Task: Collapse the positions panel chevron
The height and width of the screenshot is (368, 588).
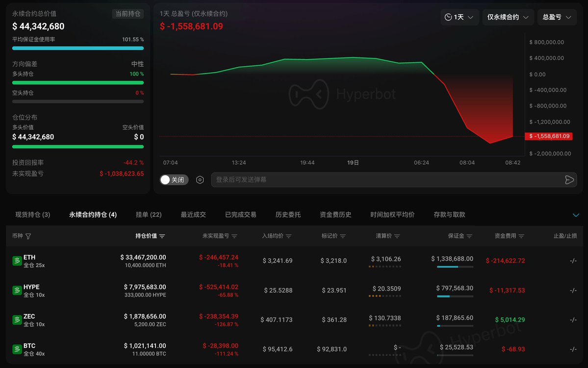Action: pos(576,215)
